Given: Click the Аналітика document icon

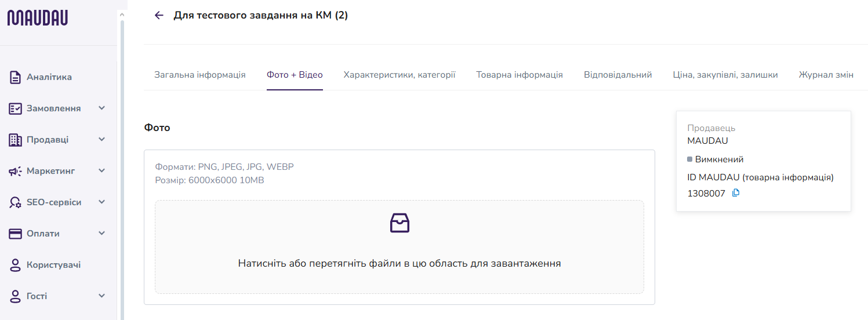Looking at the screenshot, I should 16,77.
